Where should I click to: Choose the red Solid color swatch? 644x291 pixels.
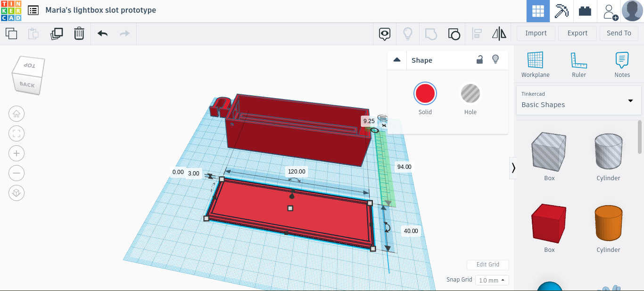click(x=425, y=93)
